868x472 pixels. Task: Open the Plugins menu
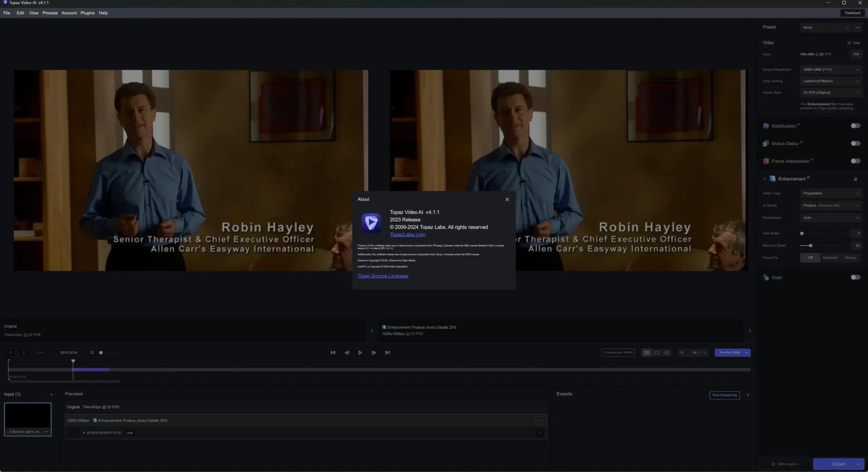(x=87, y=13)
